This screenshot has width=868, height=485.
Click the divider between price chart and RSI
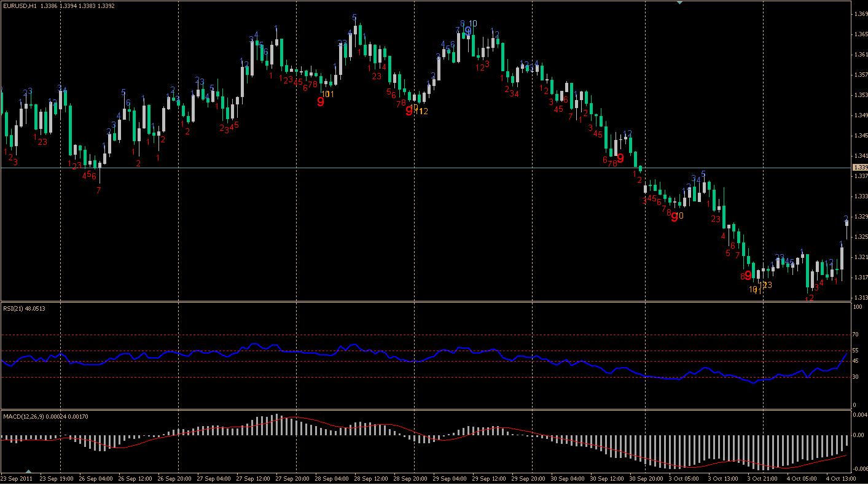[x=430, y=301]
